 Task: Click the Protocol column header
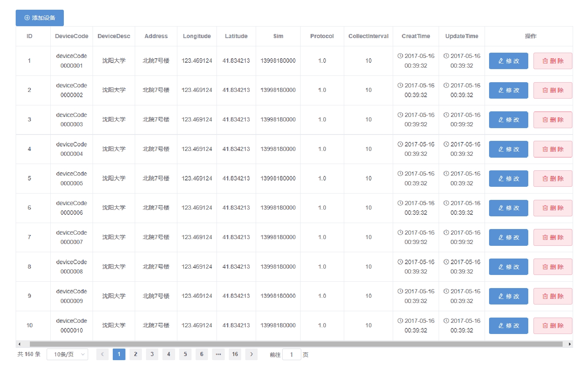322,36
